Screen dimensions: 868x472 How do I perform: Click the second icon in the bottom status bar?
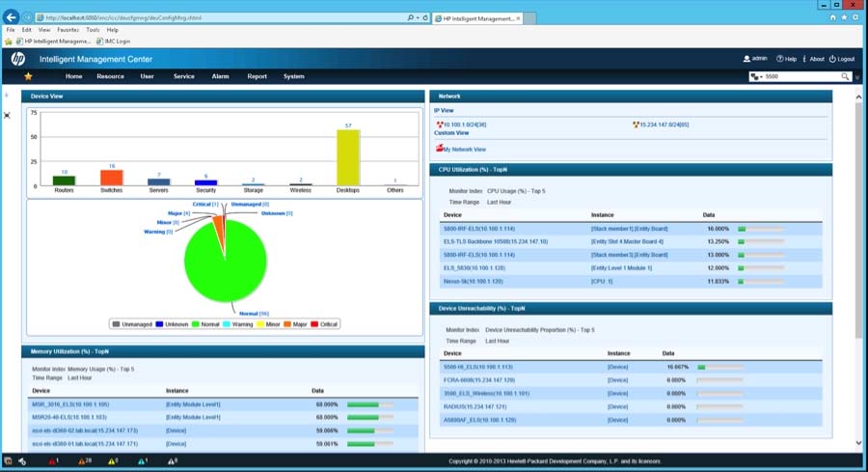point(22,461)
